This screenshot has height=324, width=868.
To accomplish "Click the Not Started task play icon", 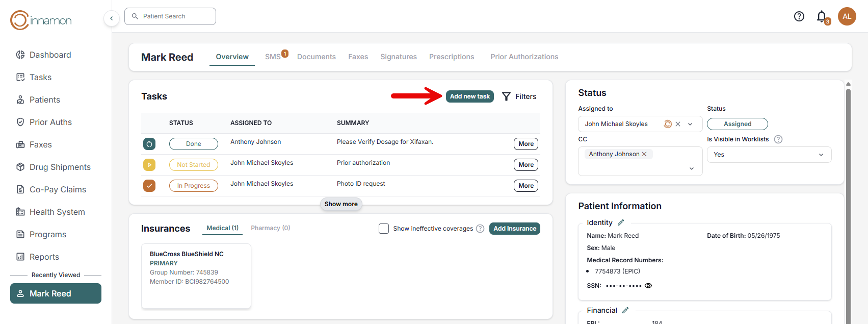I will pos(149,165).
